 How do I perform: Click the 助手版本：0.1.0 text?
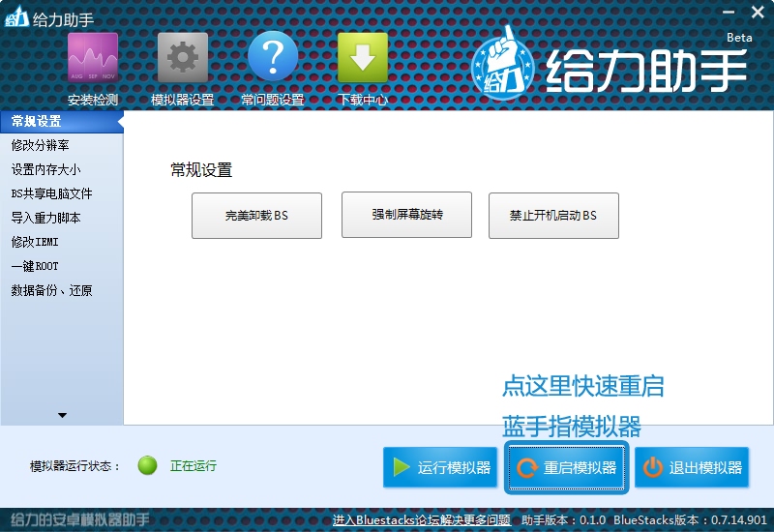(x=564, y=520)
